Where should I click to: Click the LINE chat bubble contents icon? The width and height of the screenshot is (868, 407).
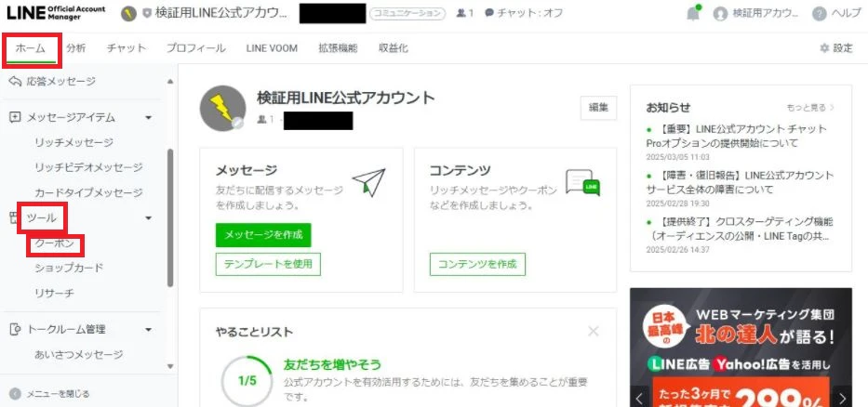point(583,182)
